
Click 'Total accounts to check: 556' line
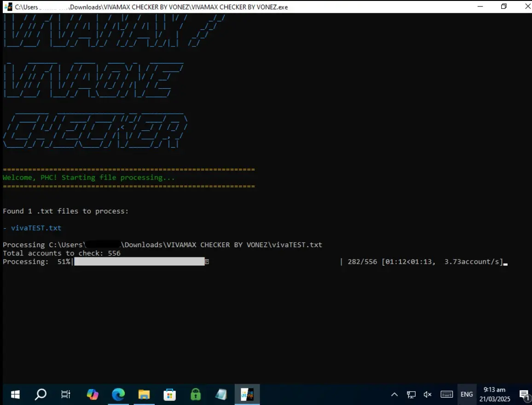(61, 254)
